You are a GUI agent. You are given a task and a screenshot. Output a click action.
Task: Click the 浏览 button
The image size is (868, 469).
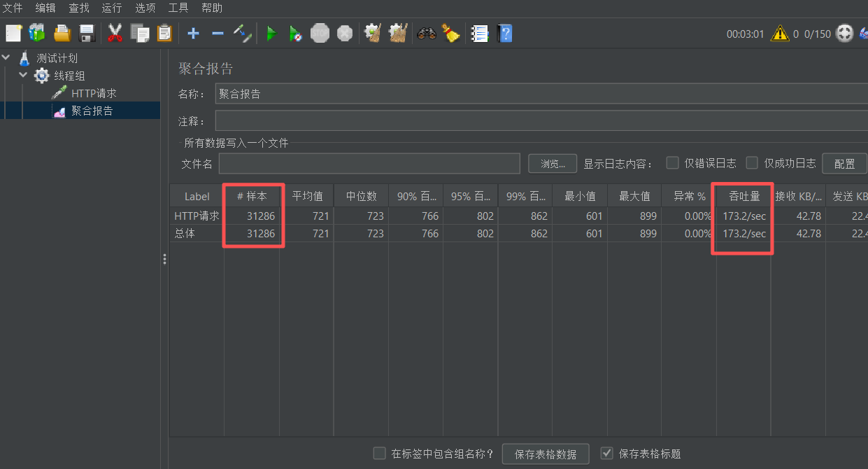tap(552, 163)
